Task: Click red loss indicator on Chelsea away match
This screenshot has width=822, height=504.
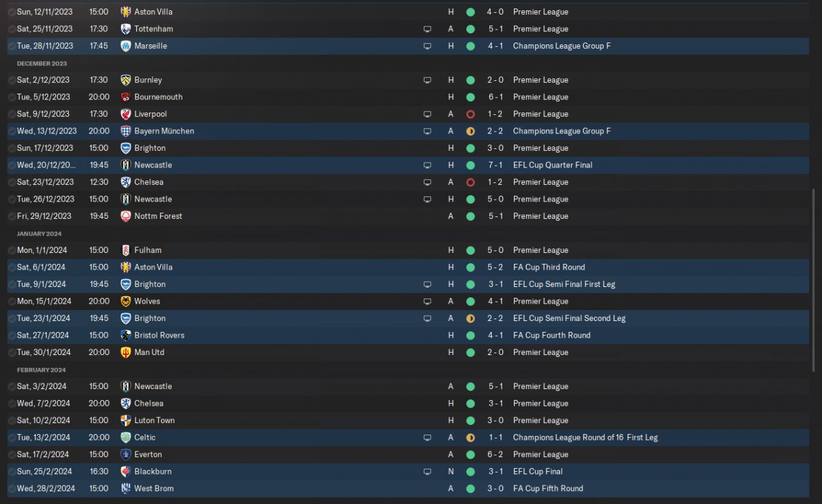Action: (x=470, y=182)
